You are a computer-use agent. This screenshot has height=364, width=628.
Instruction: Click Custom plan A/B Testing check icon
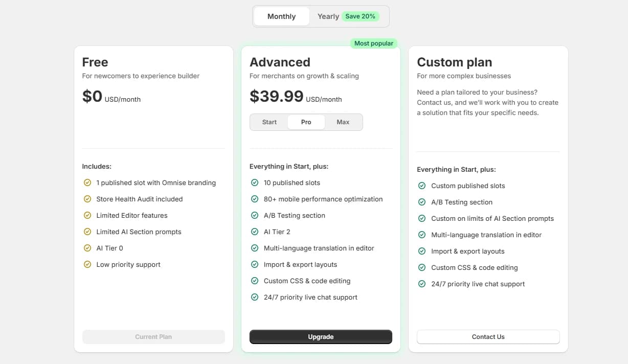tap(422, 202)
